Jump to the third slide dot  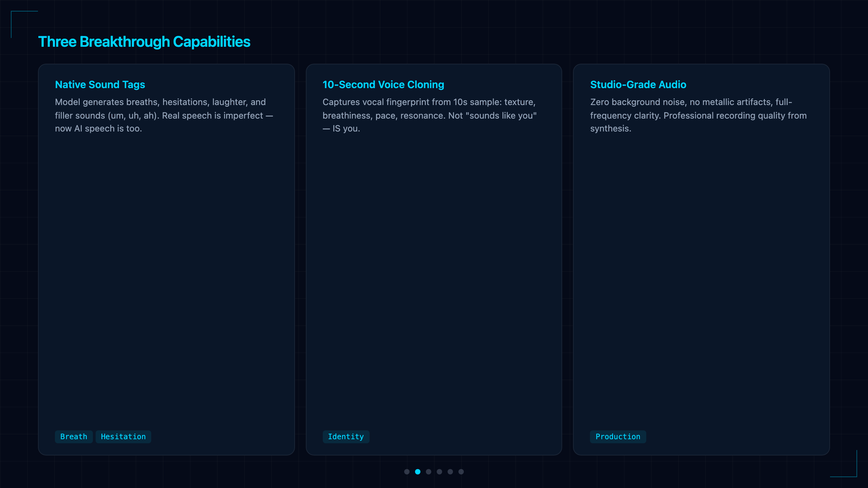[429, 472]
